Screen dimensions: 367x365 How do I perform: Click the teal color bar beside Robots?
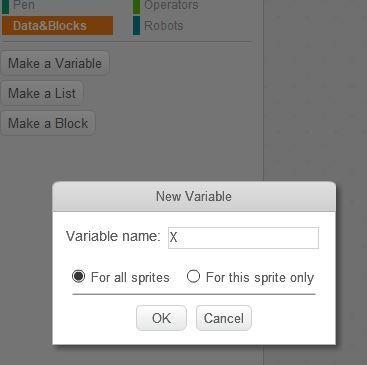(136, 26)
